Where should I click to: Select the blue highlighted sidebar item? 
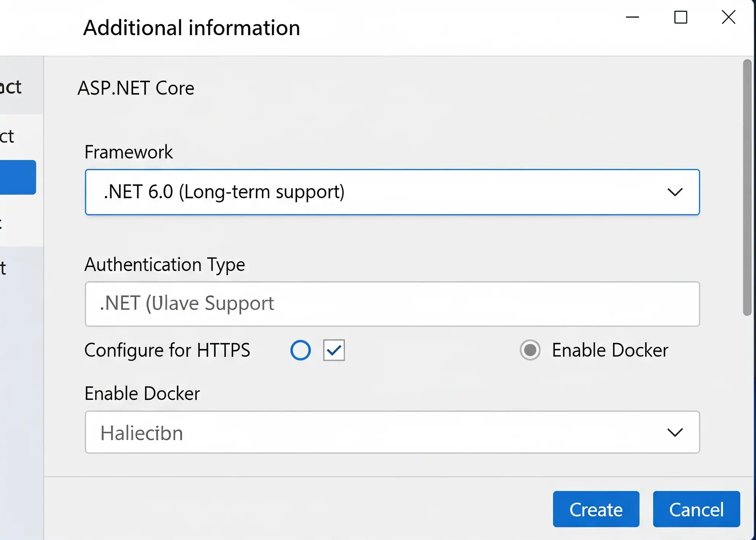(x=18, y=177)
